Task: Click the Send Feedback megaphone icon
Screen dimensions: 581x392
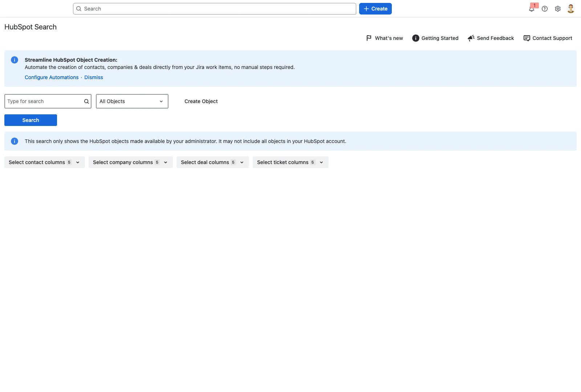Action: click(471, 38)
